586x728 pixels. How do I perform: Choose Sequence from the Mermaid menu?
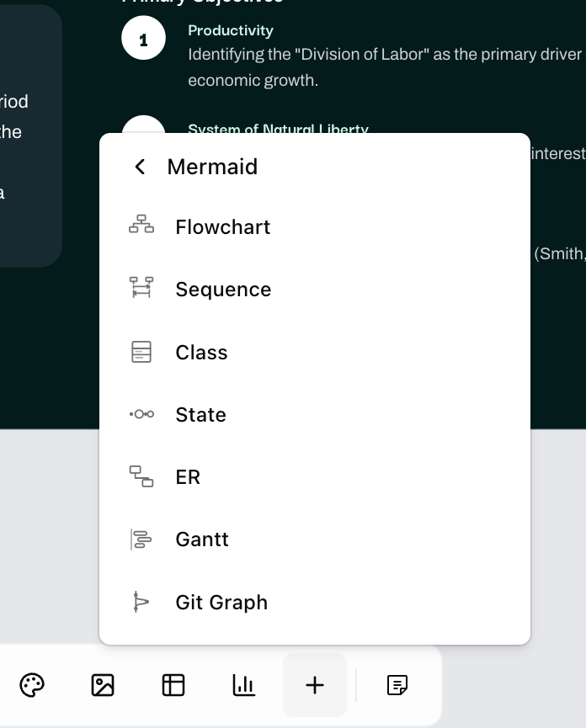click(x=315, y=290)
